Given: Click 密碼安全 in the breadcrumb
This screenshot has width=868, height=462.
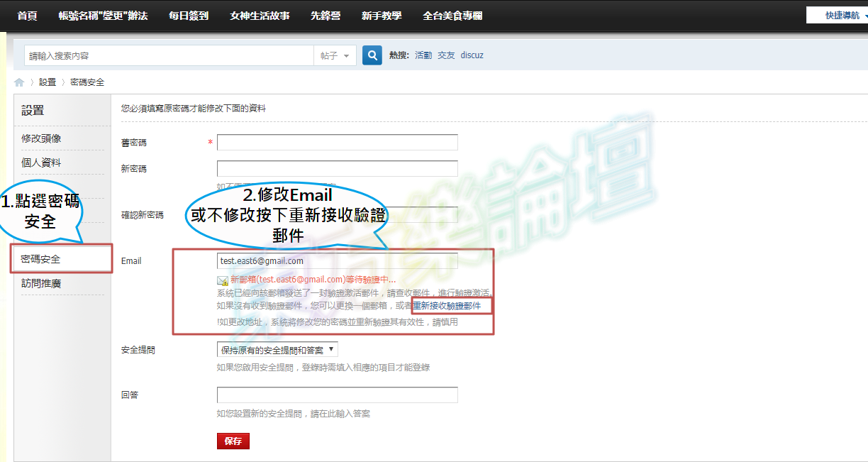Looking at the screenshot, I should click(x=87, y=82).
